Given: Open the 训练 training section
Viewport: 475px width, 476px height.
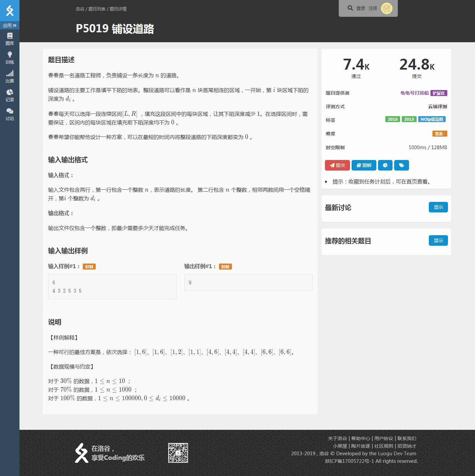Looking at the screenshot, I should point(10,58).
